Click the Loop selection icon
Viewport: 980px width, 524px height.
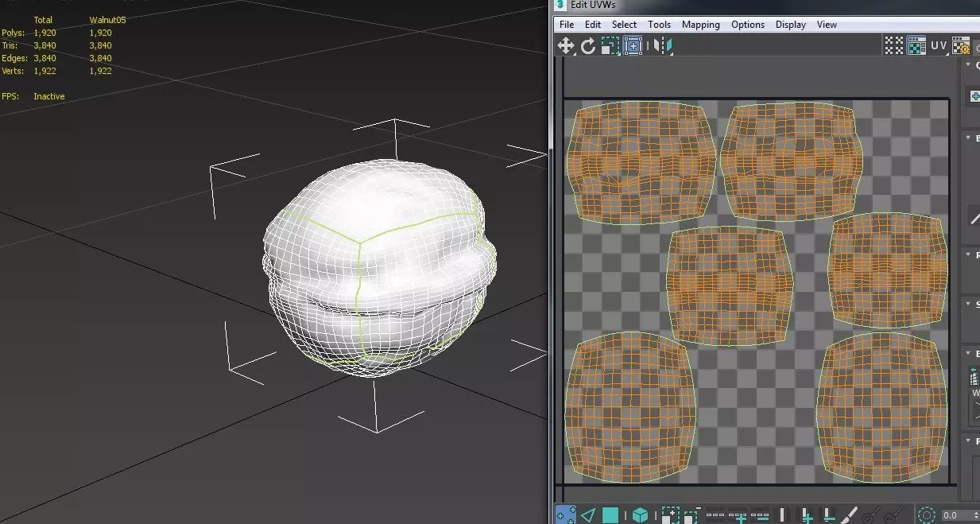pyautogui.click(x=715, y=515)
